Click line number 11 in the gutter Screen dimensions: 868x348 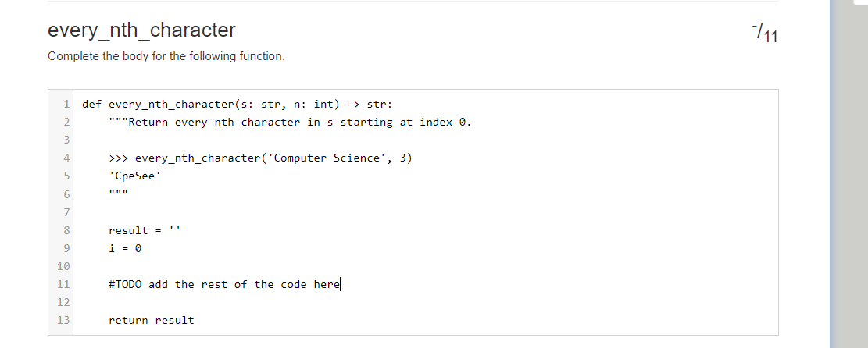pyautogui.click(x=63, y=284)
